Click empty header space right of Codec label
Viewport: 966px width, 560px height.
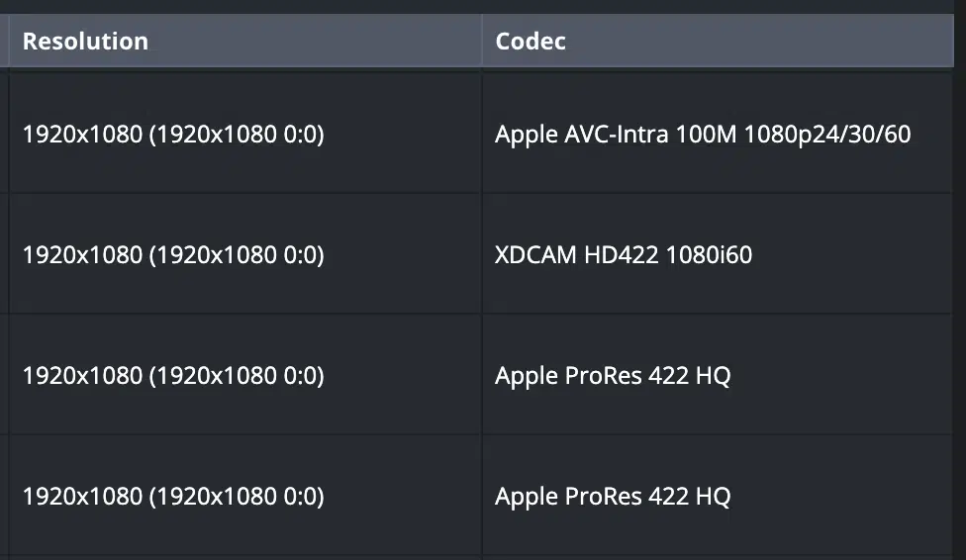[x=758, y=42]
